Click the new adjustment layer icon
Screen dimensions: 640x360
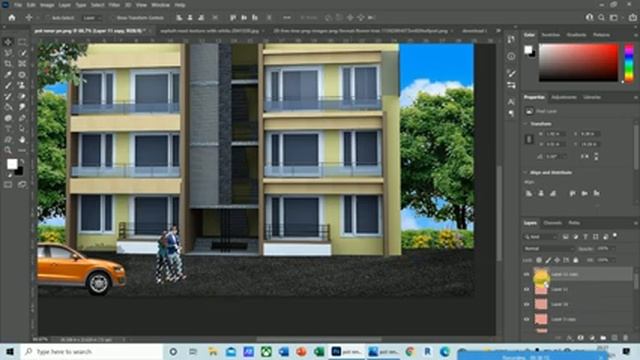click(592, 338)
